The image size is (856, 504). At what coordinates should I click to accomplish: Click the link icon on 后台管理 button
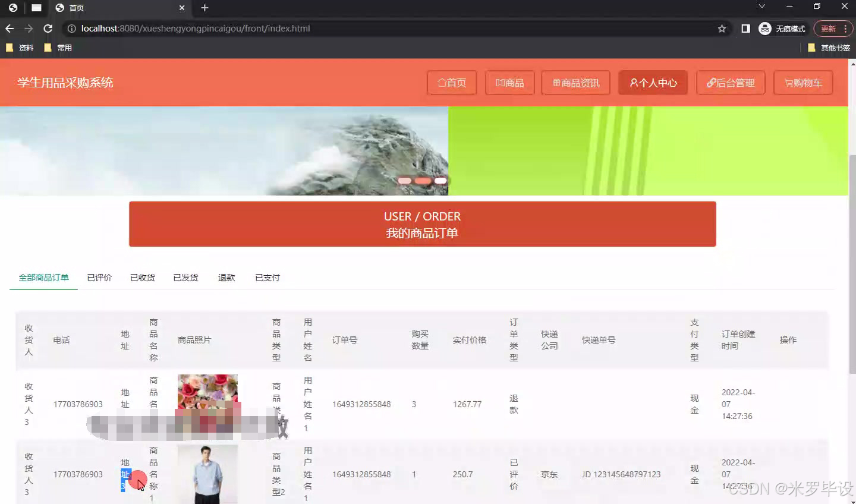point(712,83)
